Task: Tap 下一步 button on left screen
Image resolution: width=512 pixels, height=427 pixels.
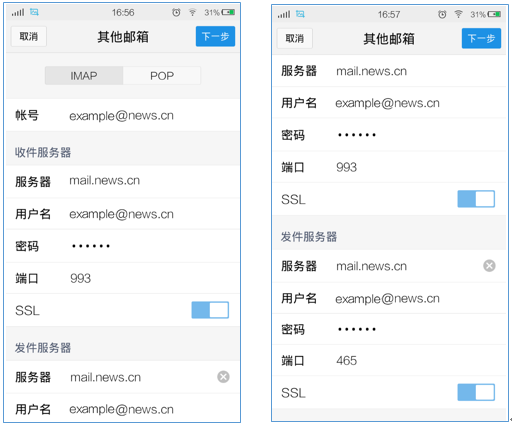Action: coord(215,36)
